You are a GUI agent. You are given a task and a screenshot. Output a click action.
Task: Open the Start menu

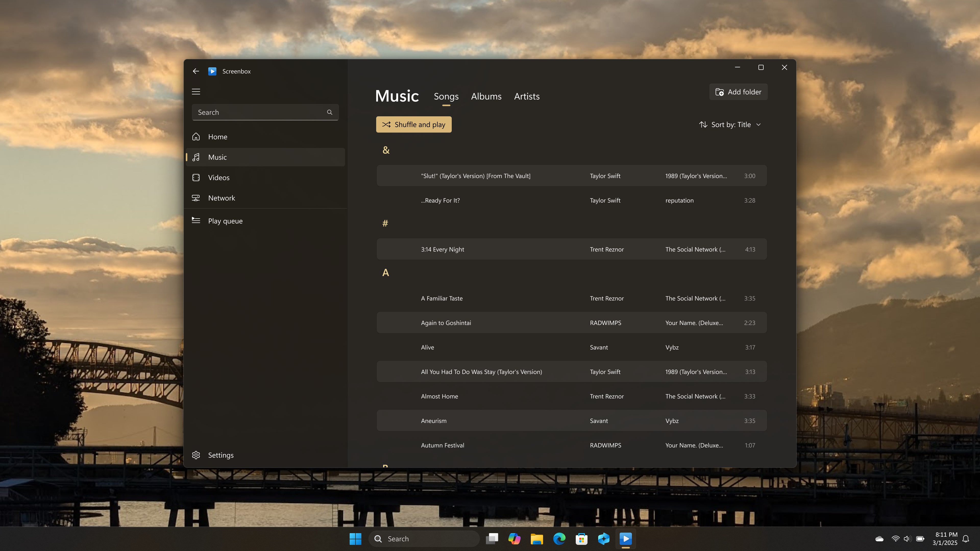[355, 539]
